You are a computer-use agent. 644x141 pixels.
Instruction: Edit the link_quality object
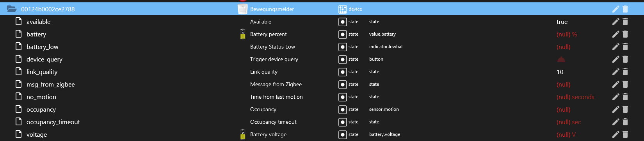point(616,72)
